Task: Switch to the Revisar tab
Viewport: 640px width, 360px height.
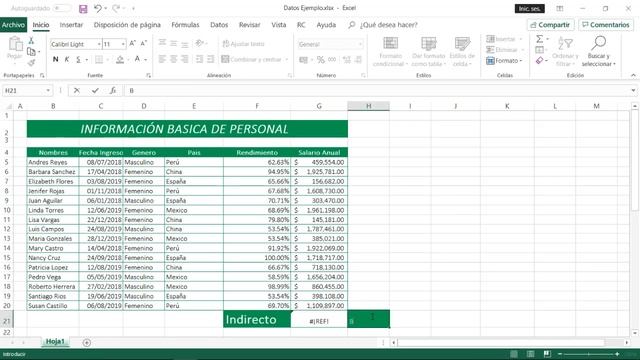Action: coord(249,25)
